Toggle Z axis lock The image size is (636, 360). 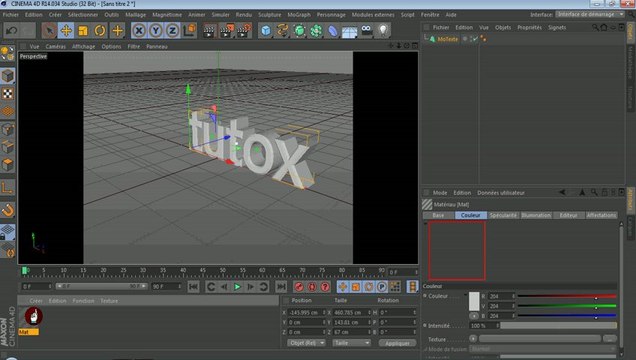pos(172,30)
